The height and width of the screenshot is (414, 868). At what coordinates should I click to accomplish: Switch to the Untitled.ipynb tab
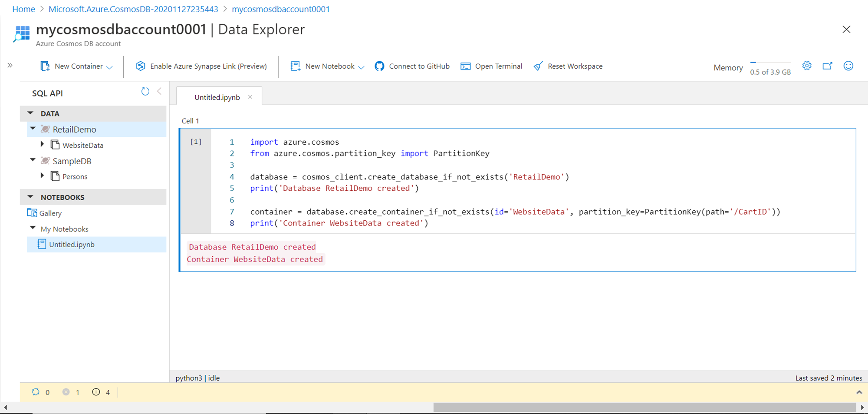pos(217,97)
